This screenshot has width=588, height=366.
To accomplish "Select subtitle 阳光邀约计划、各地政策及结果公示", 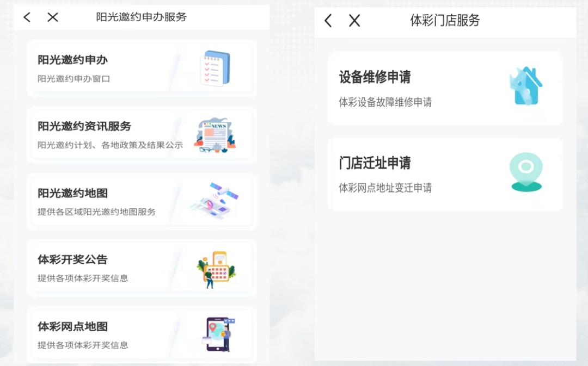I will (x=110, y=145).
